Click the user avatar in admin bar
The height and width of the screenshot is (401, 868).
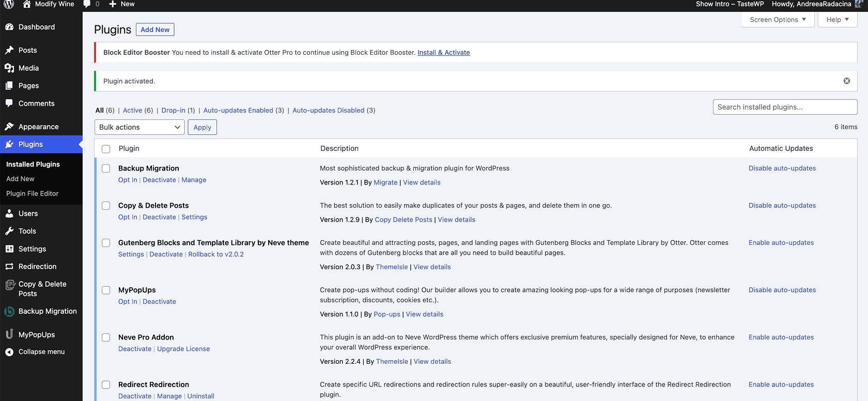tap(859, 4)
